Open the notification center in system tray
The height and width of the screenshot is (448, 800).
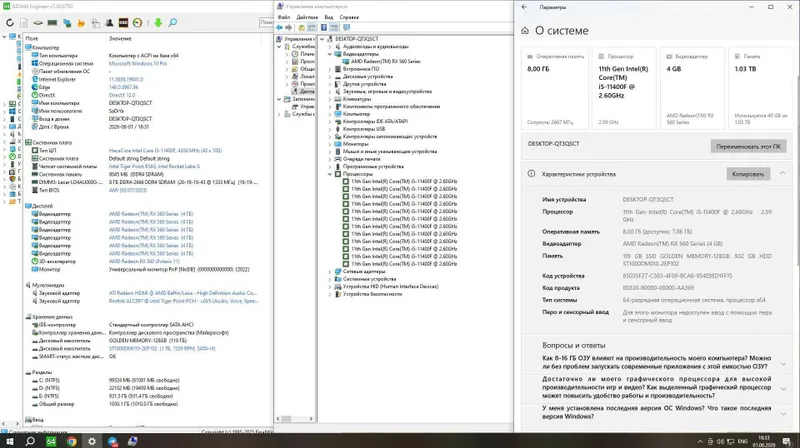point(788,441)
